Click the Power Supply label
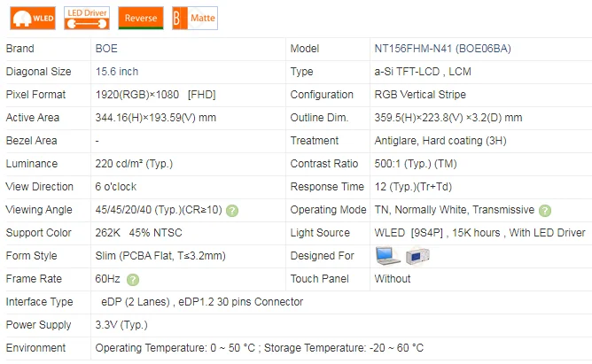The image size is (592, 364). [x=38, y=325]
